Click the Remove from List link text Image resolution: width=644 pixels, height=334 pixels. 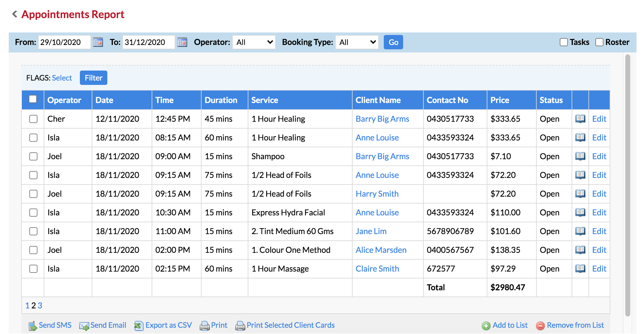click(x=575, y=325)
